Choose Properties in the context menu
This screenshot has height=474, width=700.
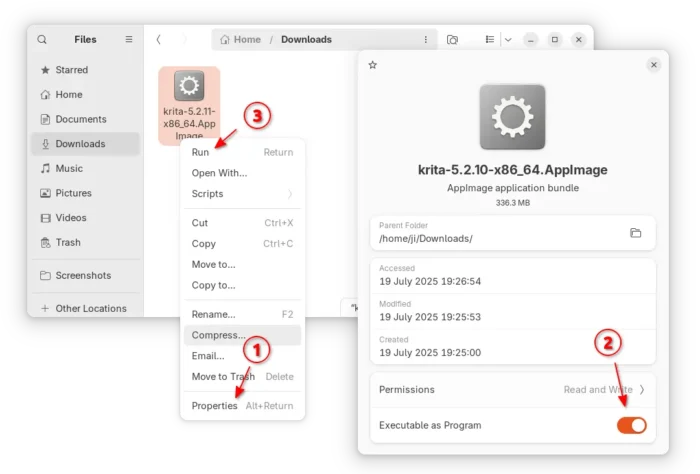(214, 405)
